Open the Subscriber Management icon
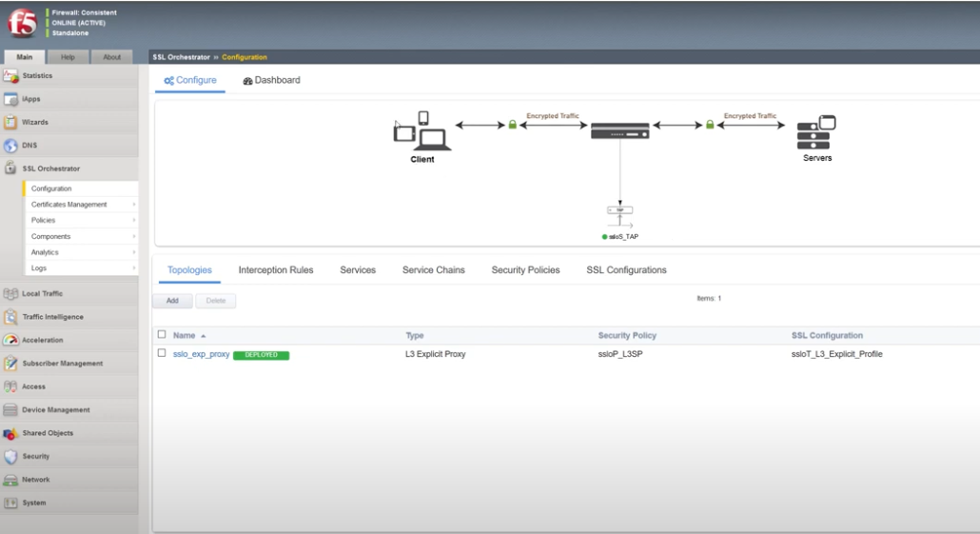Image resolution: width=980 pixels, height=534 pixels. point(10,364)
